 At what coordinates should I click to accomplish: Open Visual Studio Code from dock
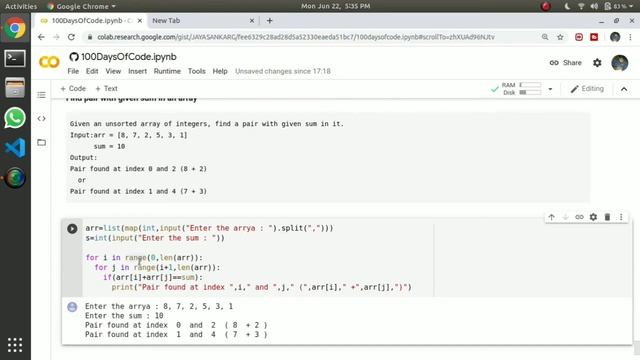click(15, 148)
